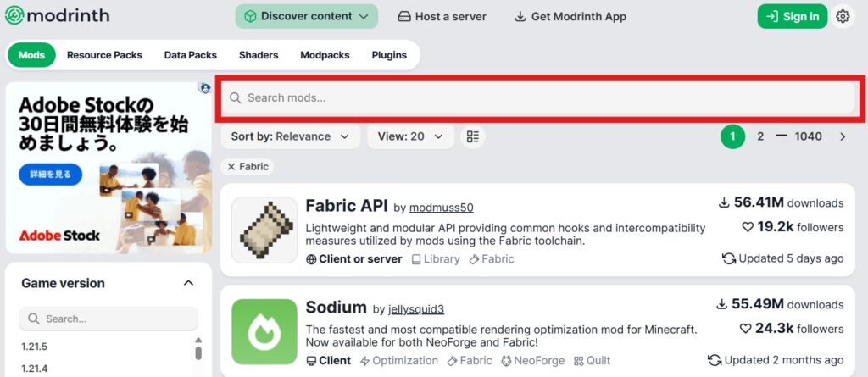The width and height of the screenshot is (868, 377).
Task: Go to next page arrow
Action: coord(843,136)
